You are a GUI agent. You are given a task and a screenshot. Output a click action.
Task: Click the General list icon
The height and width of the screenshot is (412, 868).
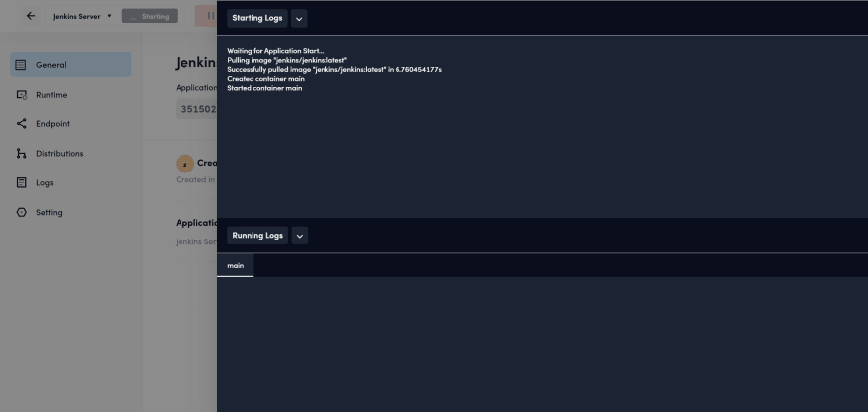pos(21,65)
